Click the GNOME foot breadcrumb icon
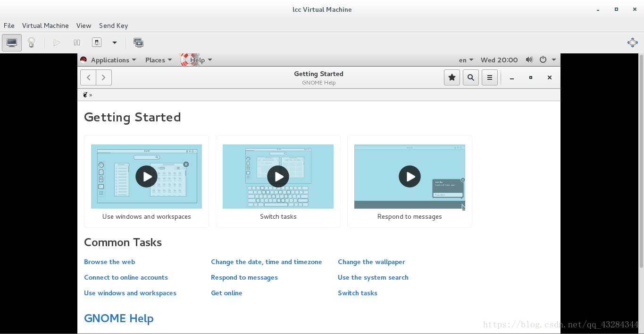 [85, 95]
